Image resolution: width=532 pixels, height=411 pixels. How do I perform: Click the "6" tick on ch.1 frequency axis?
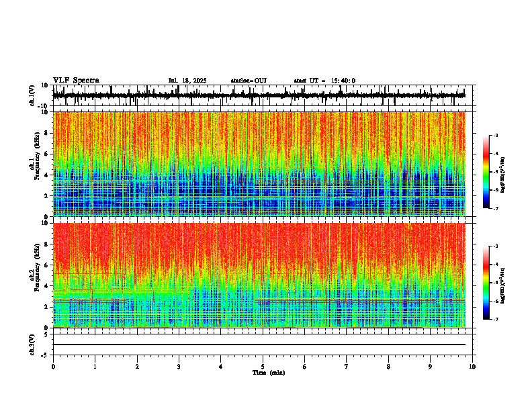click(46, 154)
